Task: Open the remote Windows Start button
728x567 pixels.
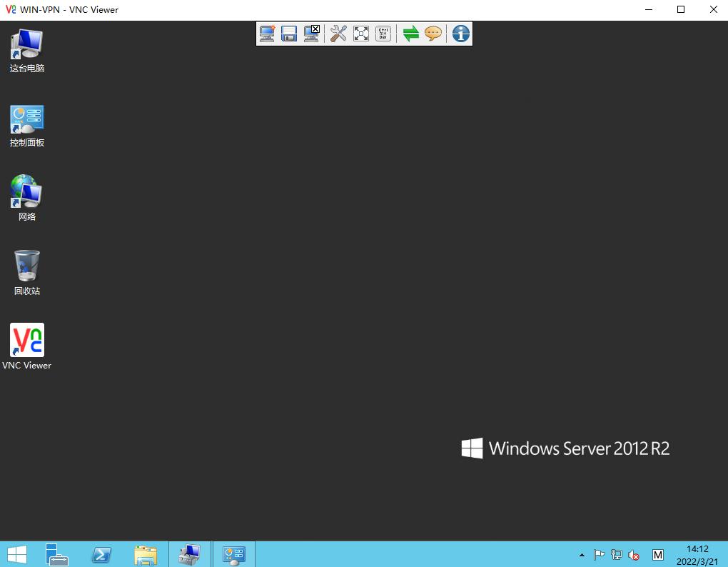Action: pos(17,554)
